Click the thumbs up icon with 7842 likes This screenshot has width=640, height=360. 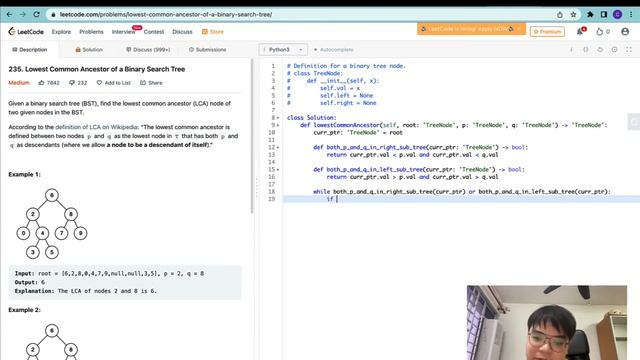point(41,82)
